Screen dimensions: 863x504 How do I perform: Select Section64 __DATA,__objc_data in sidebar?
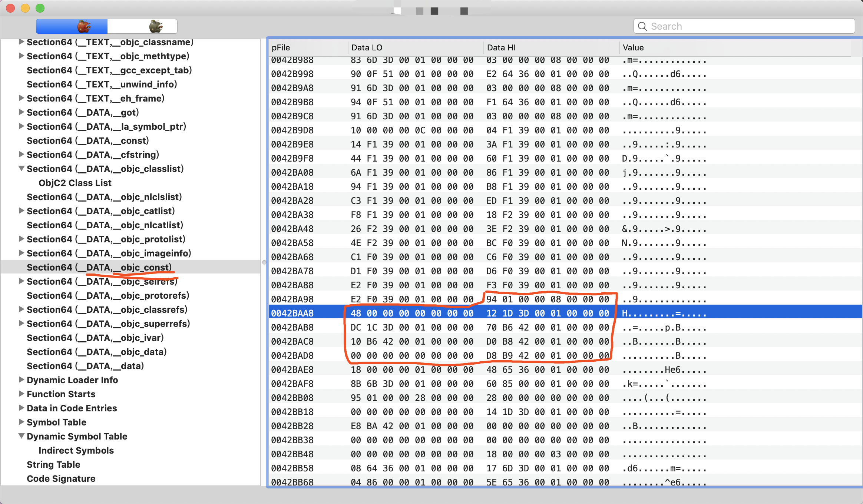(96, 352)
